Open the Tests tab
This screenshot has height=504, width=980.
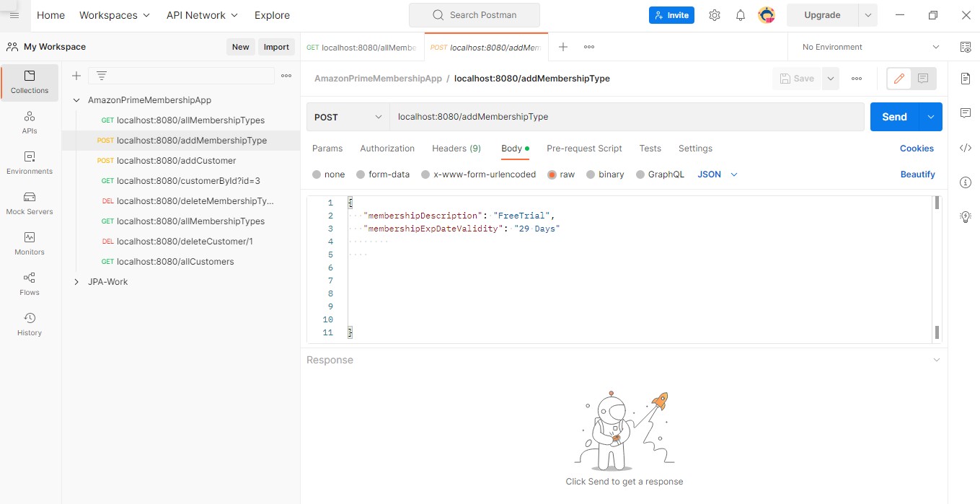pos(650,149)
